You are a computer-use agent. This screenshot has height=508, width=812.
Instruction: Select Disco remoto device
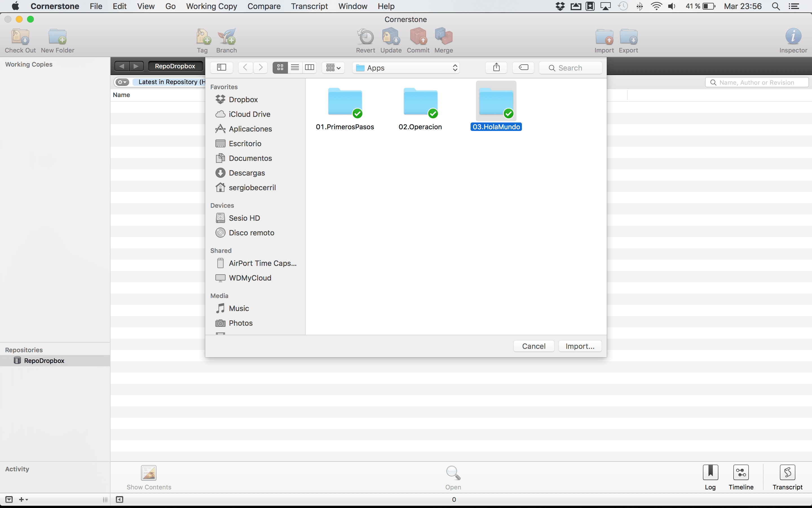coord(251,233)
